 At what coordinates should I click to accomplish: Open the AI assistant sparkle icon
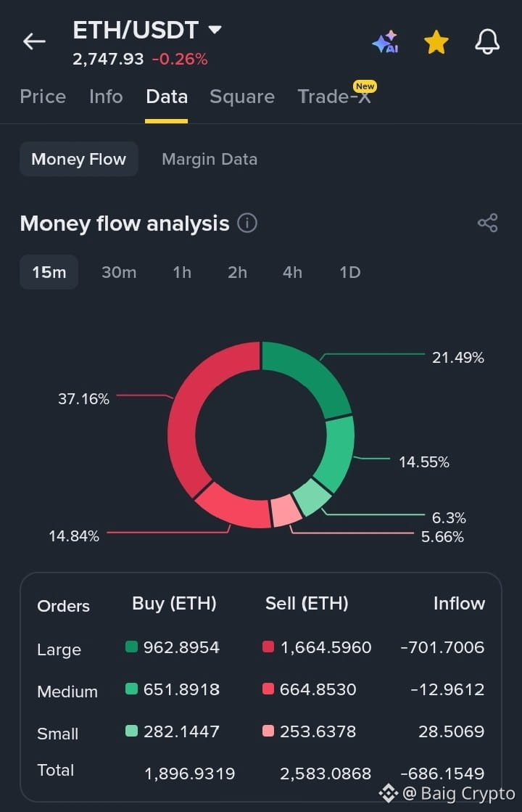[386, 42]
